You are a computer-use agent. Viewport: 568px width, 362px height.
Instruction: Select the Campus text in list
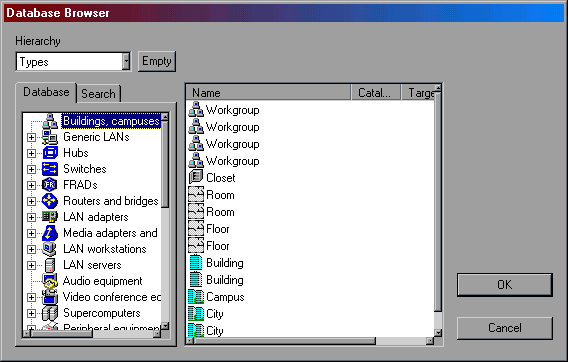pos(225,297)
